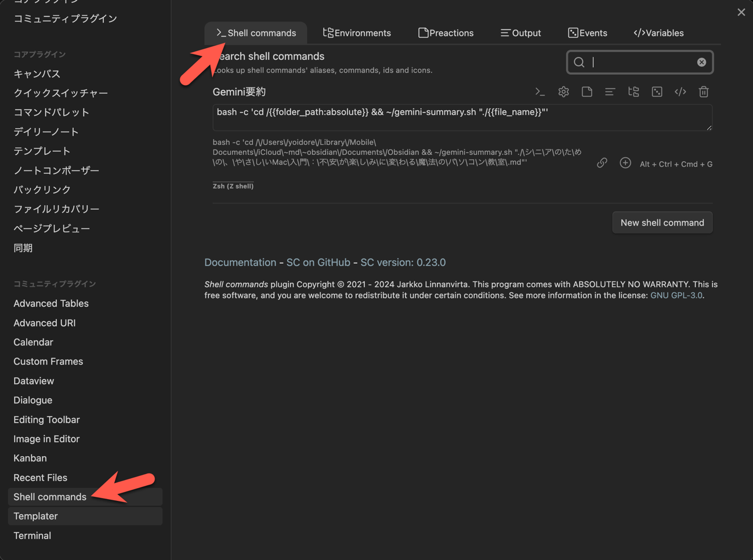Open the variables code icon in command row
The width and height of the screenshot is (753, 560).
tap(680, 92)
